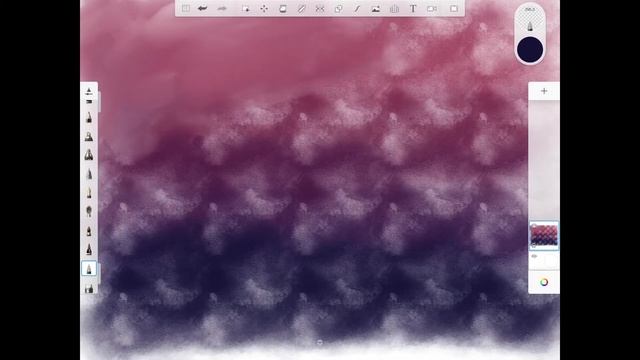Open the Perspective guides tool
Screen dimensions: 640x360
394,9
